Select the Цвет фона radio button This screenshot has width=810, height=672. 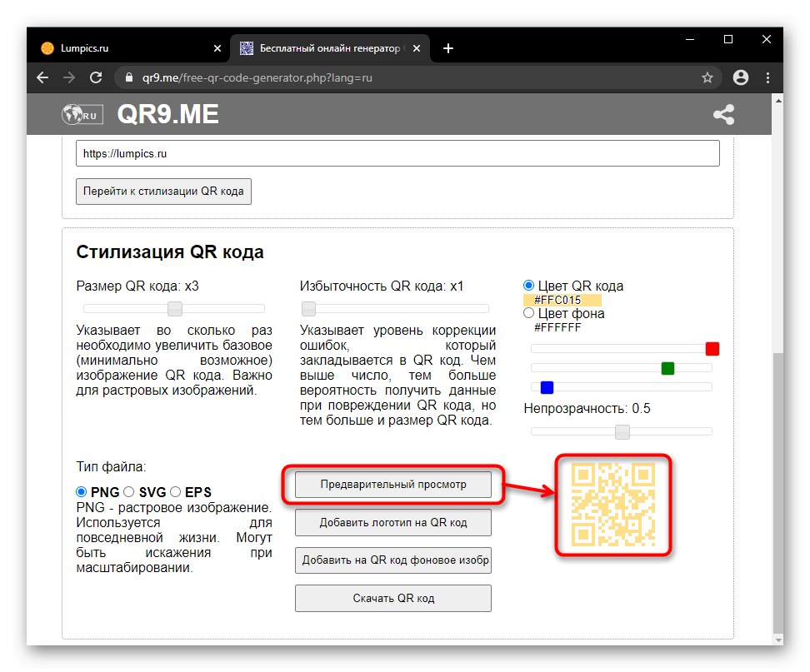coord(528,313)
